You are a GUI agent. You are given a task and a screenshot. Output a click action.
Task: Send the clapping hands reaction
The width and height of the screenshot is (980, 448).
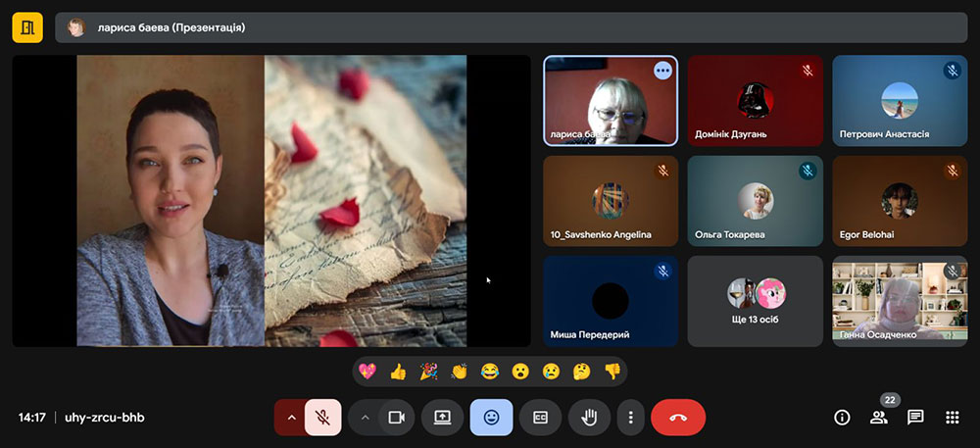[459, 372]
